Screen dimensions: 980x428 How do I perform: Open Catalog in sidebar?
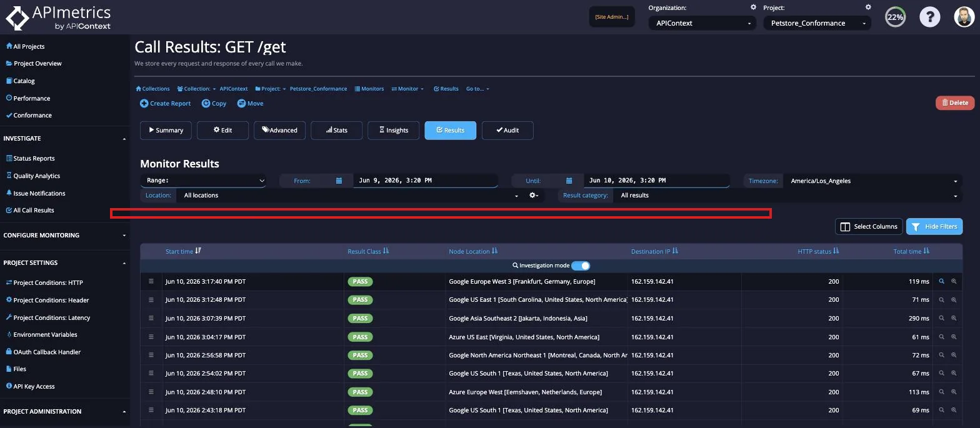20,81
